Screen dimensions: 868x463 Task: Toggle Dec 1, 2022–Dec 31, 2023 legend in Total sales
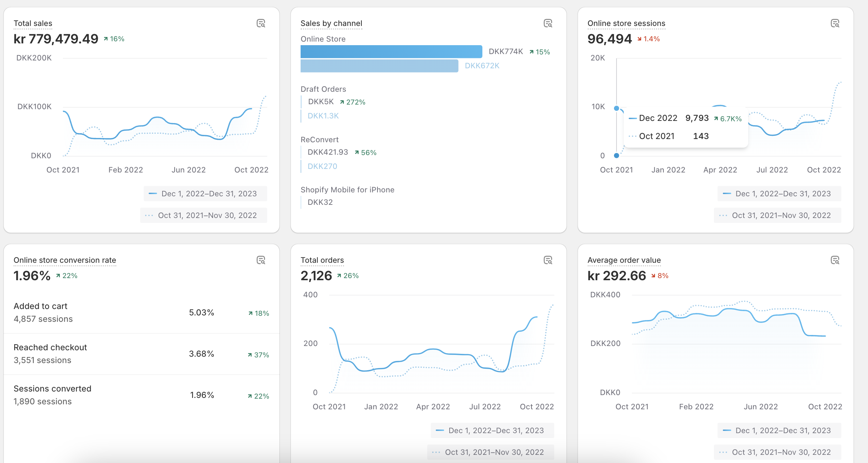coord(205,194)
